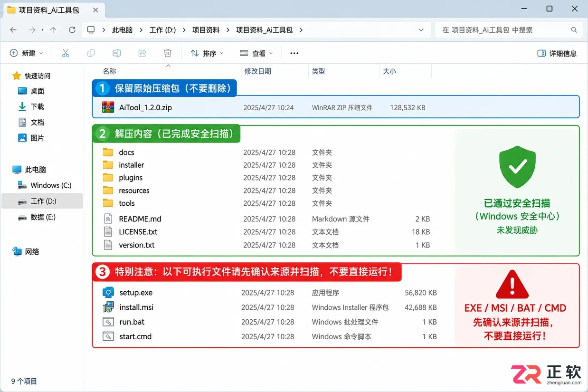Click the plugins folder icon

[108, 178]
